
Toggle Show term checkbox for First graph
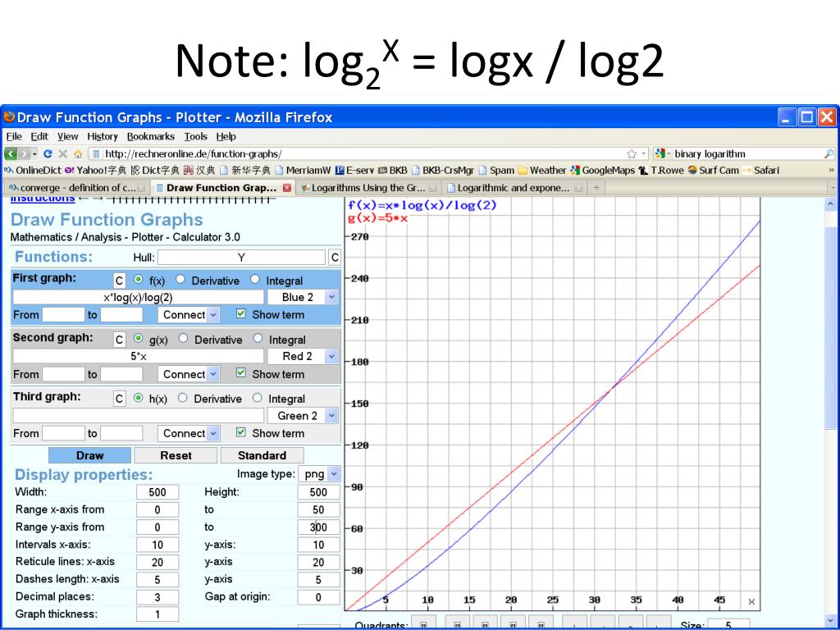241,314
